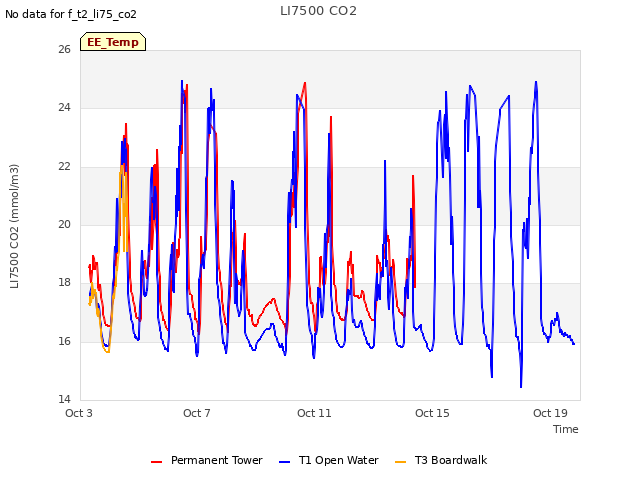Viewport: 640px width, 480px height.
Task: Click the 18 y-axis tick label
Action: (64, 282)
